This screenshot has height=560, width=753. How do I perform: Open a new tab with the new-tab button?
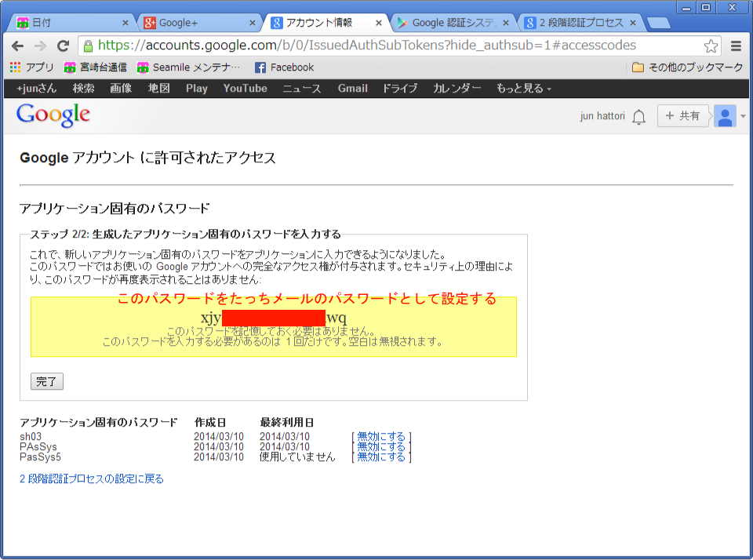tap(658, 23)
